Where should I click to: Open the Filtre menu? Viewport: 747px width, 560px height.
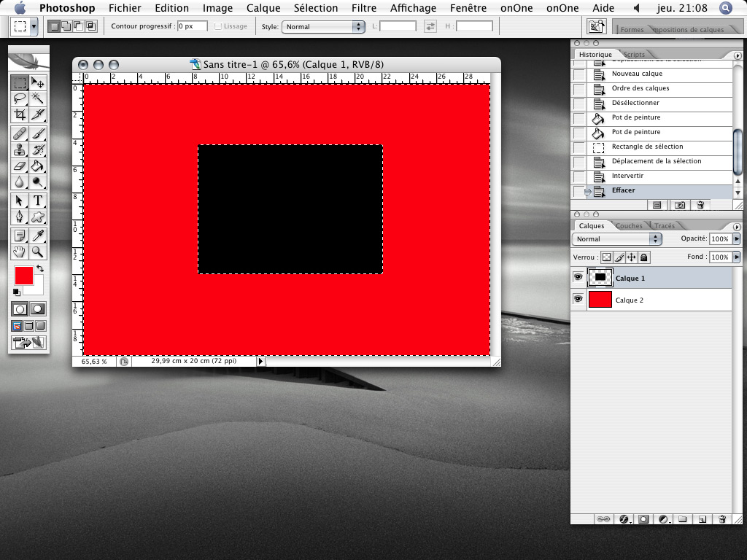point(364,8)
